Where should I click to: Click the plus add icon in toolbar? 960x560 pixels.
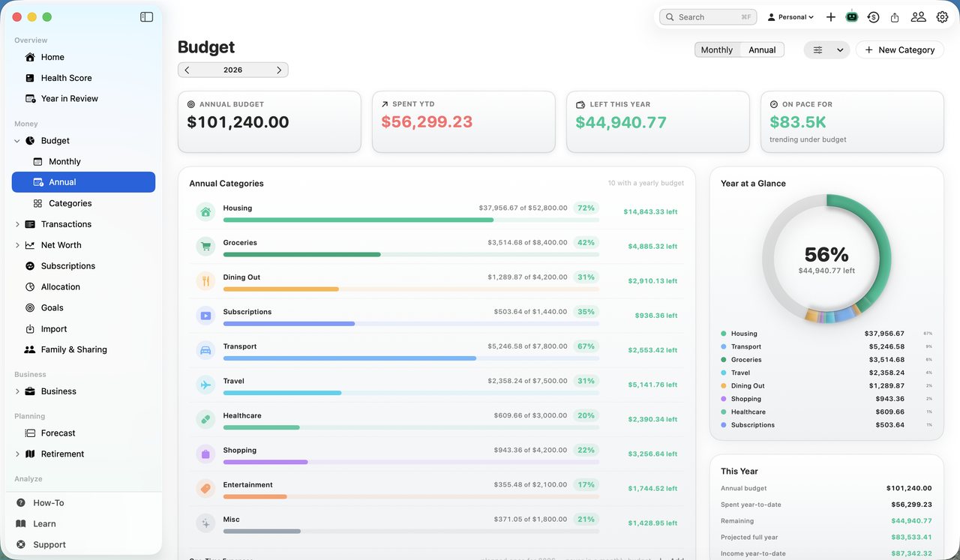[831, 16]
